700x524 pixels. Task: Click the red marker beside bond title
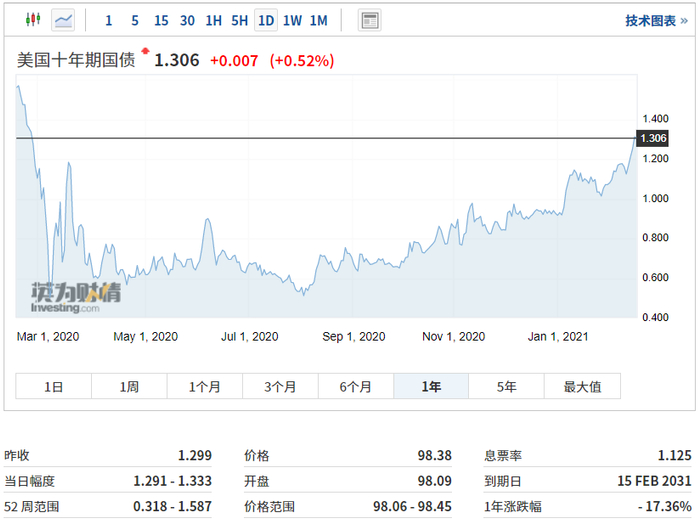point(145,50)
